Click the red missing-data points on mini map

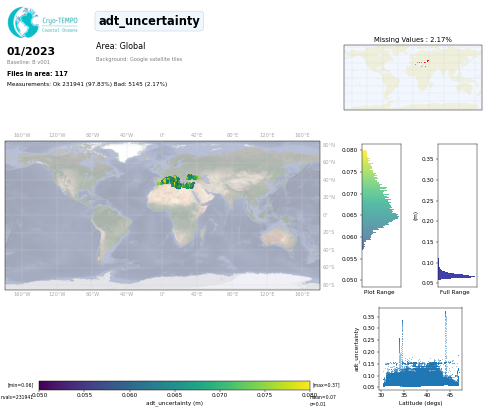pyautogui.click(x=422, y=63)
